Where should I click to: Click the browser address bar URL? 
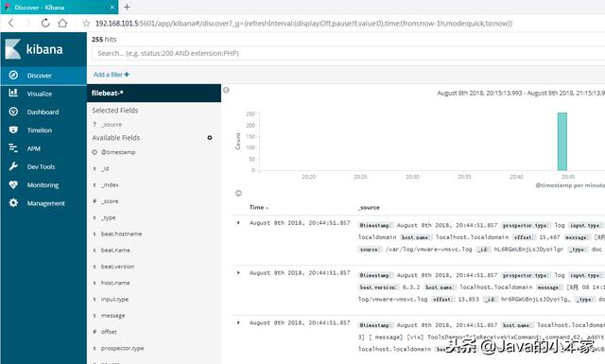tap(303, 24)
